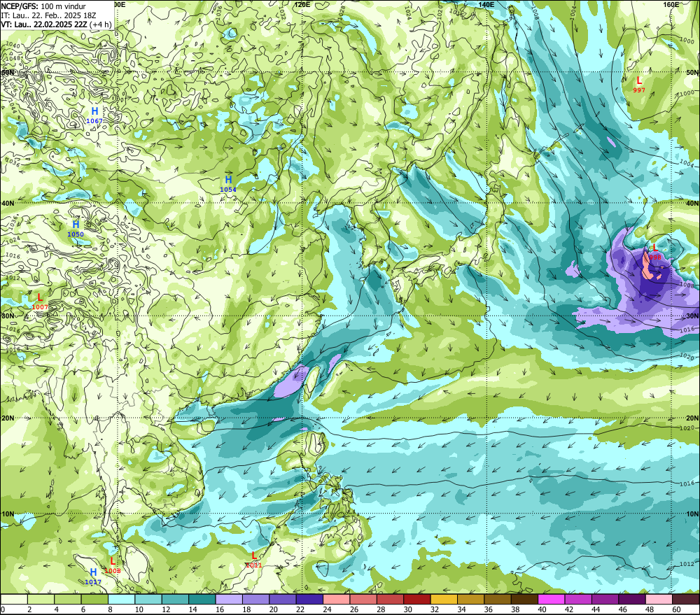Click the 50N label on right edge
Screen dimensions: 700x615
pos(692,73)
